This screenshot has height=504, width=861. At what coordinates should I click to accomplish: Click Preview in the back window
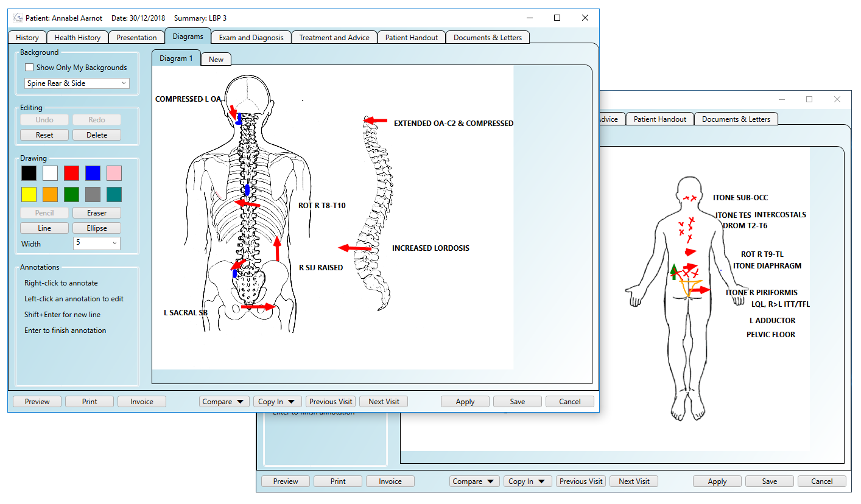[x=286, y=481]
